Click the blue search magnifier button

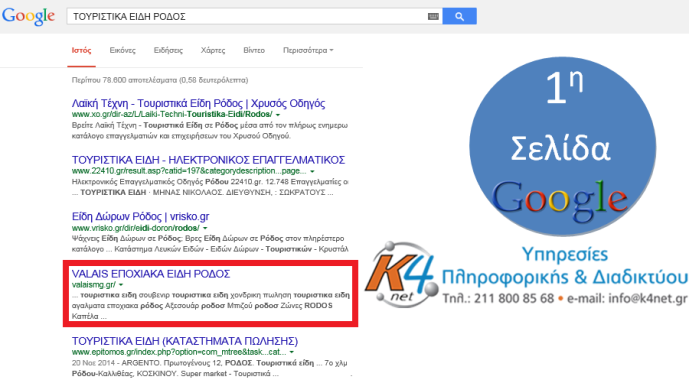[459, 16]
